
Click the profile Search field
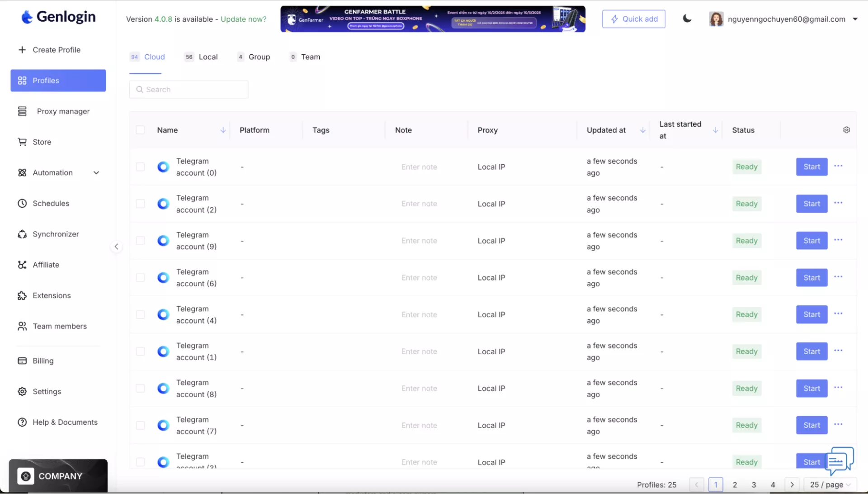coord(189,90)
